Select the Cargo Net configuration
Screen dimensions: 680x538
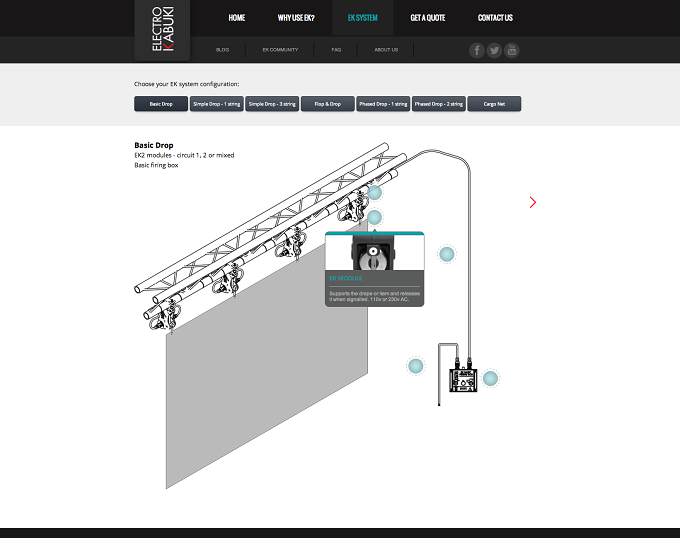point(494,104)
